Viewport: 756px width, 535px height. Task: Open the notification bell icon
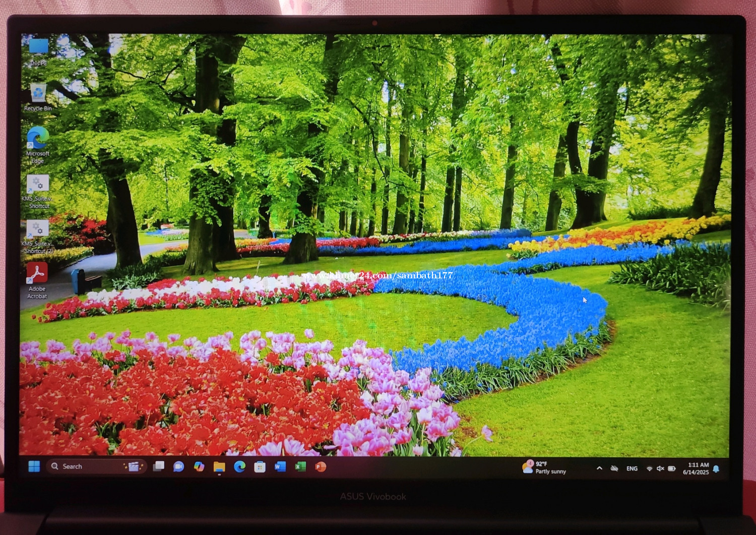tap(716, 469)
